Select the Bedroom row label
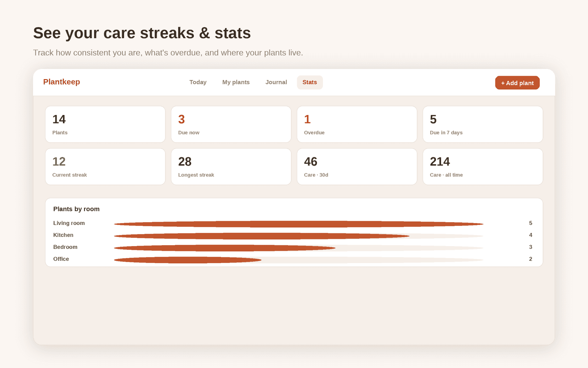 pyautogui.click(x=65, y=247)
